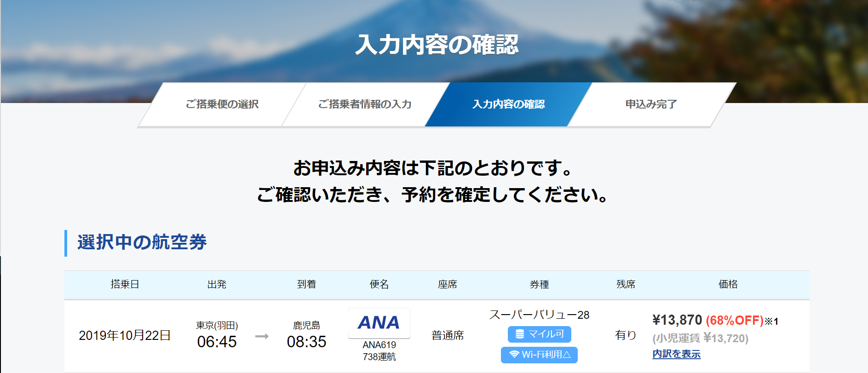Click the (68%OFF) discount text
This screenshot has height=373, width=868.
[735, 321]
